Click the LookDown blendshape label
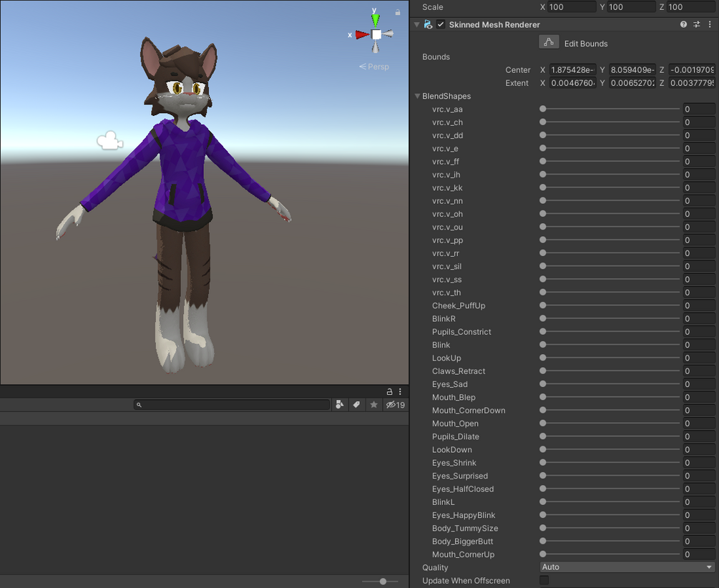Viewport: 719px width, 588px height. click(x=451, y=449)
